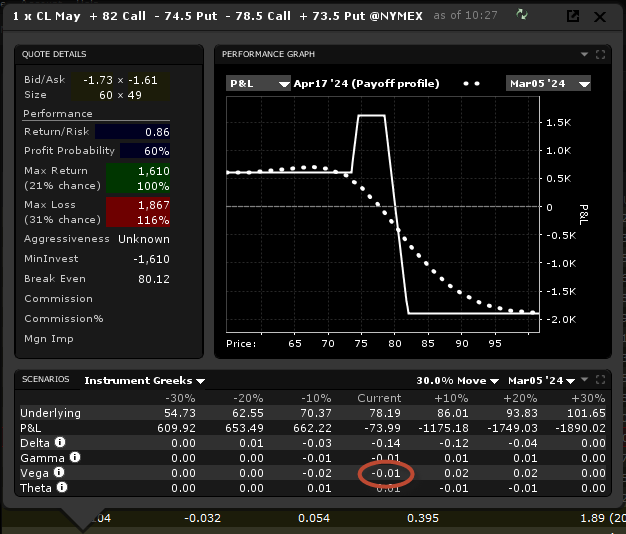Maximize the Performance Graph panel

tap(600, 54)
